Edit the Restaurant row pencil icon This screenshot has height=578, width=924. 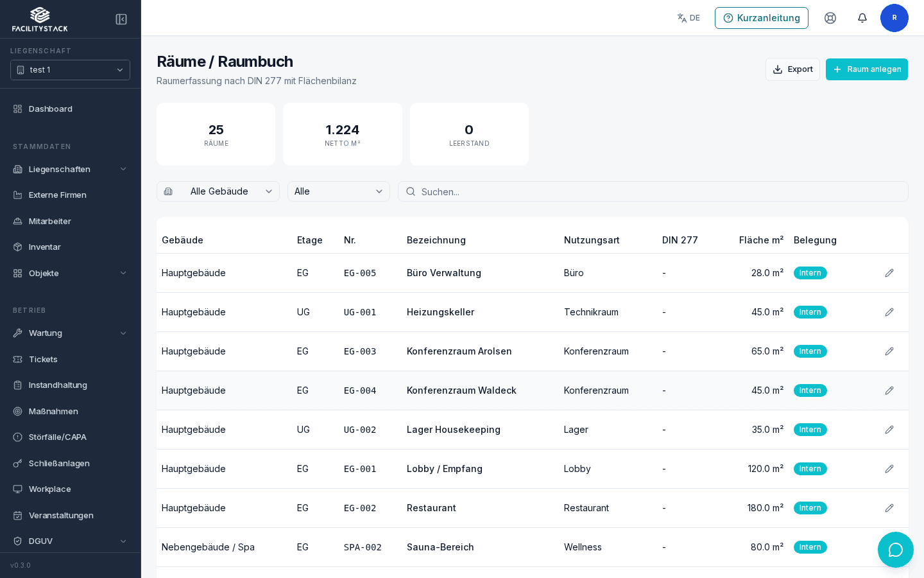tap(889, 508)
